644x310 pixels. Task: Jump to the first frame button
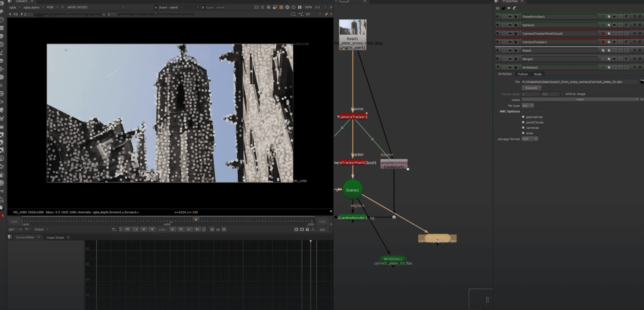(x=127, y=229)
